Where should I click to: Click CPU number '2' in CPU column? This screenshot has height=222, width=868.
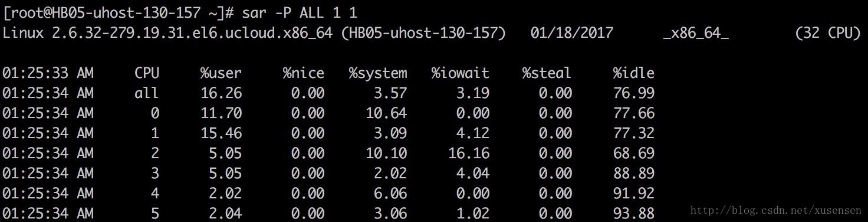[x=155, y=154]
